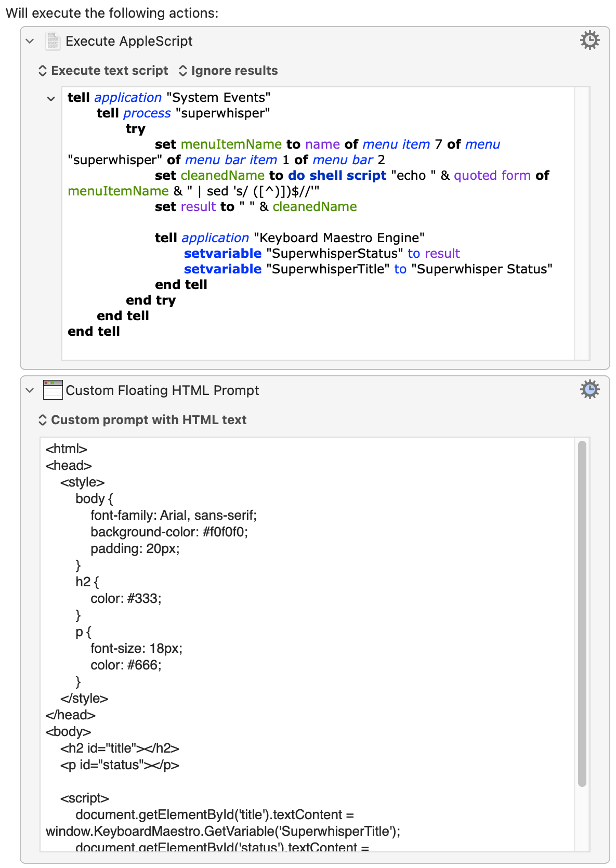
Task: Click the '</head>' tag line
Action: click(70, 715)
